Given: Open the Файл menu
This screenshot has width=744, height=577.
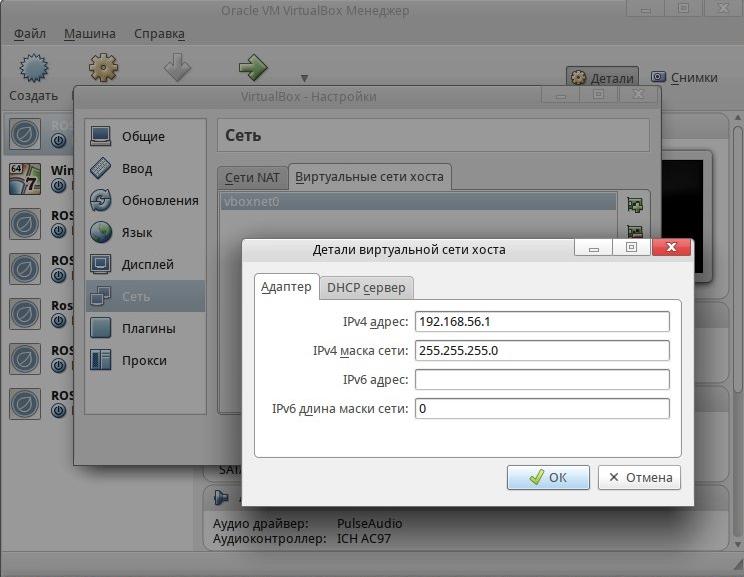Looking at the screenshot, I should pos(29,34).
